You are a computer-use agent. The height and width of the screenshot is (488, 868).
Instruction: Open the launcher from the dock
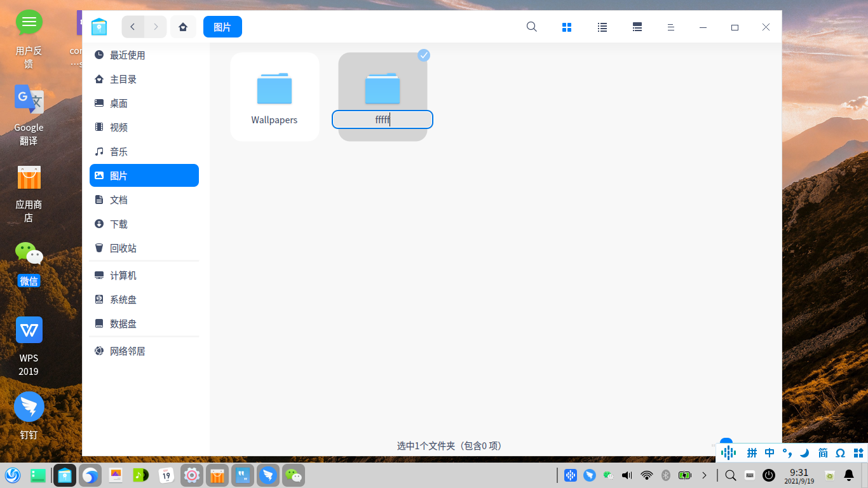click(x=13, y=475)
